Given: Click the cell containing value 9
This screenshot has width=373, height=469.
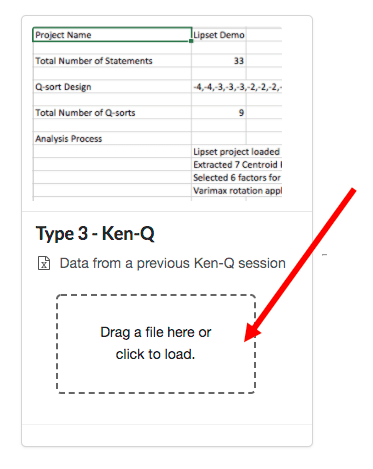Looking at the screenshot, I should tap(219, 113).
